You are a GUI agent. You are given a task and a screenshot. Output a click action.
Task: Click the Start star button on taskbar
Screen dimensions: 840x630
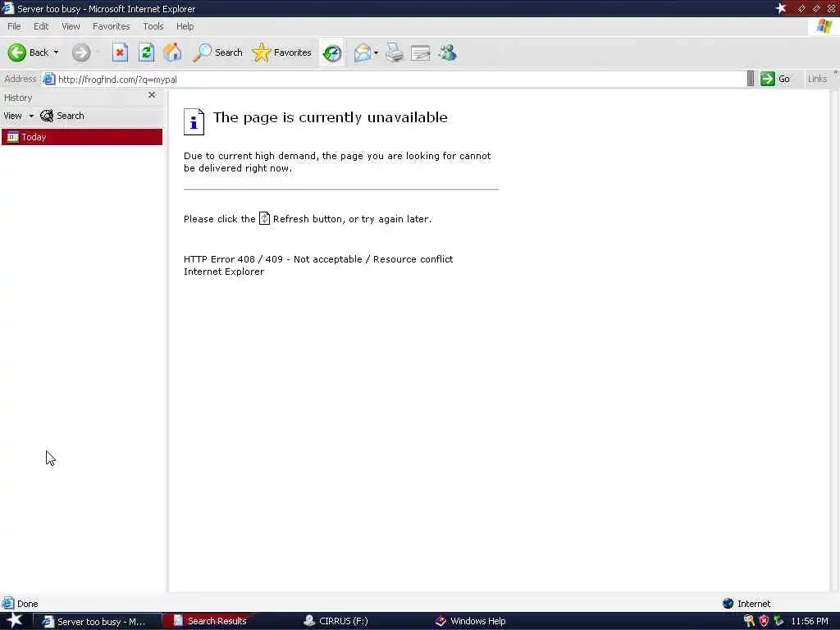click(x=15, y=620)
